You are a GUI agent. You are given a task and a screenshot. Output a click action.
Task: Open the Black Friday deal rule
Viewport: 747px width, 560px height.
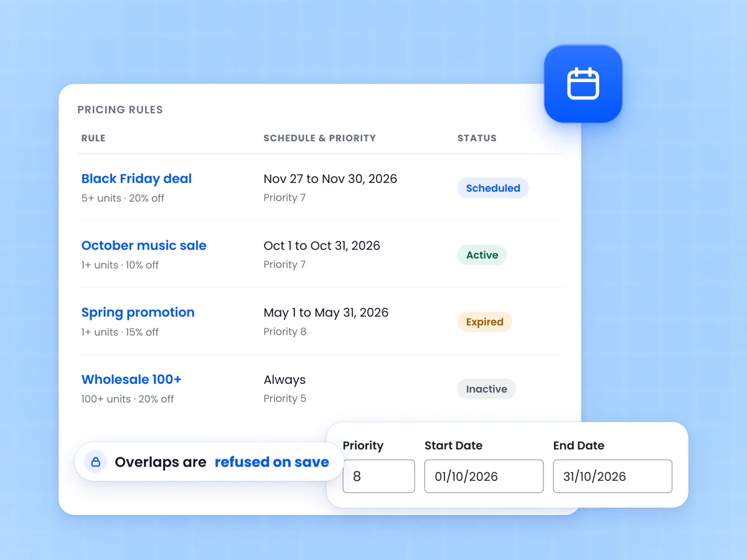coord(136,179)
